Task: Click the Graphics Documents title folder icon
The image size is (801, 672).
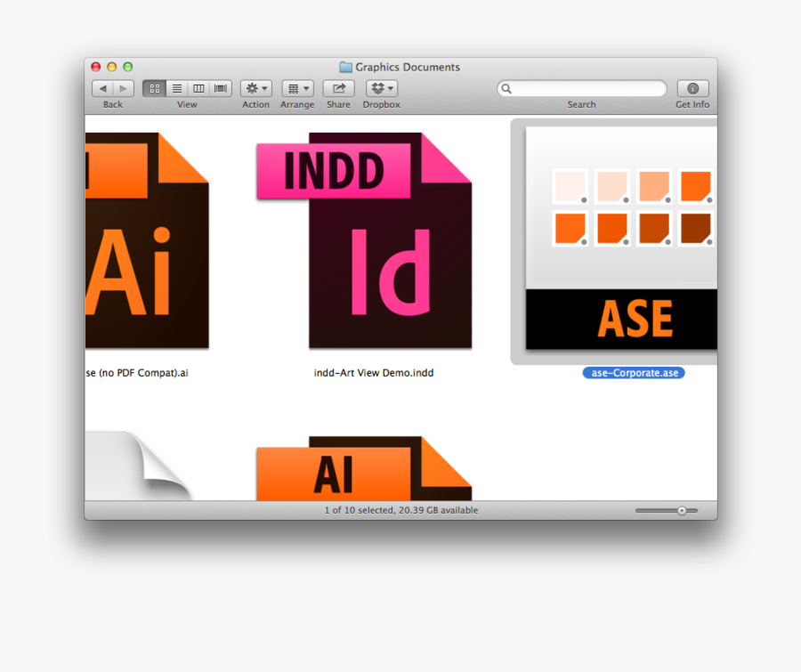Action: (x=344, y=67)
